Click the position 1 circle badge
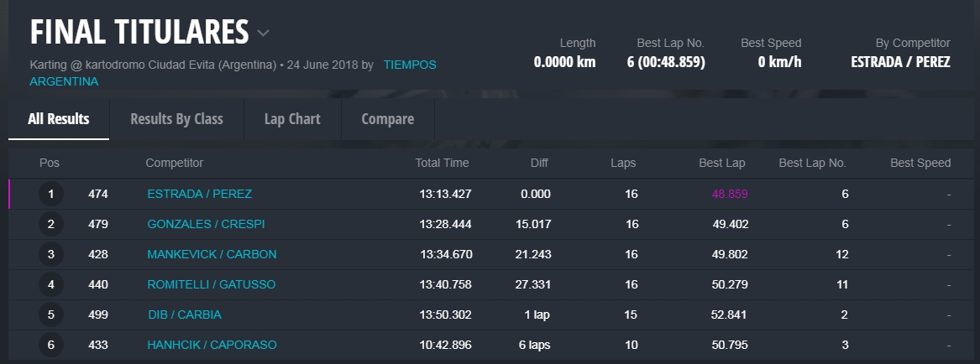This screenshot has height=364, width=980. [x=51, y=195]
